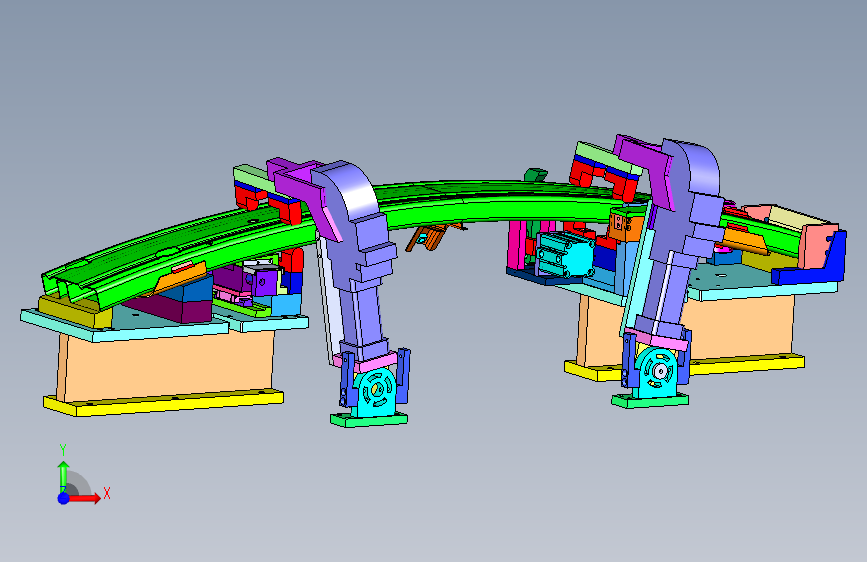The image size is (867, 562).
Task: Click the blue Z origin ball of the triad
Action: click(x=64, y=498)
